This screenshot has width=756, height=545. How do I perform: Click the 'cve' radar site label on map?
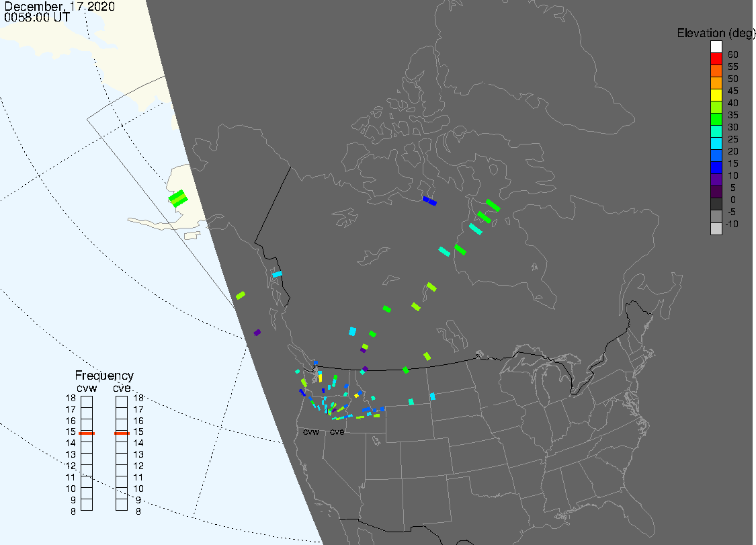(x=337, y=431)
